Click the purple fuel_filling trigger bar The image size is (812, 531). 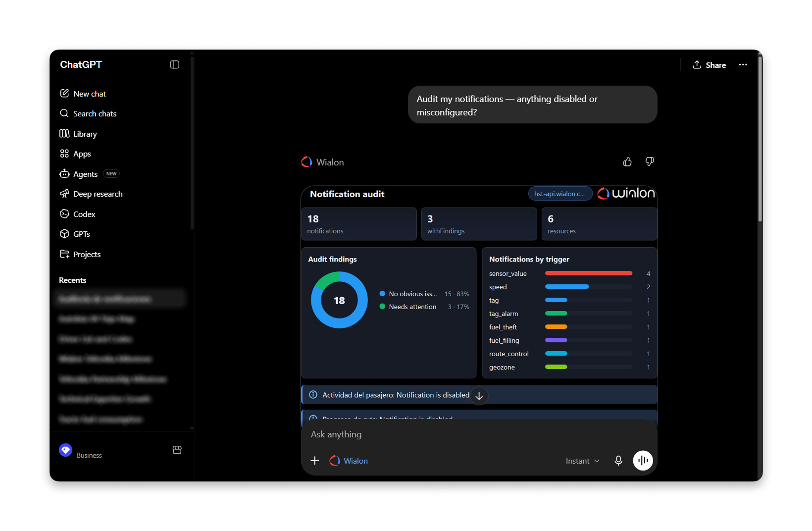click(x=556, y=340)
